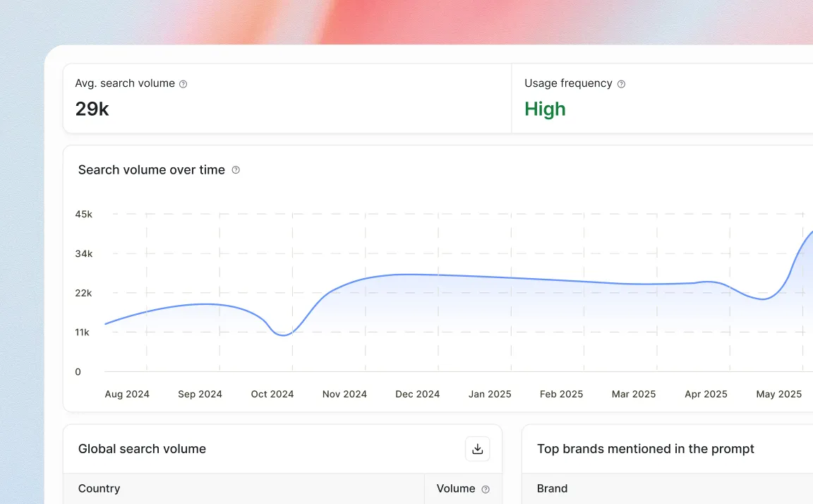Click the Feb 2025 axis label

pos(562,394)
